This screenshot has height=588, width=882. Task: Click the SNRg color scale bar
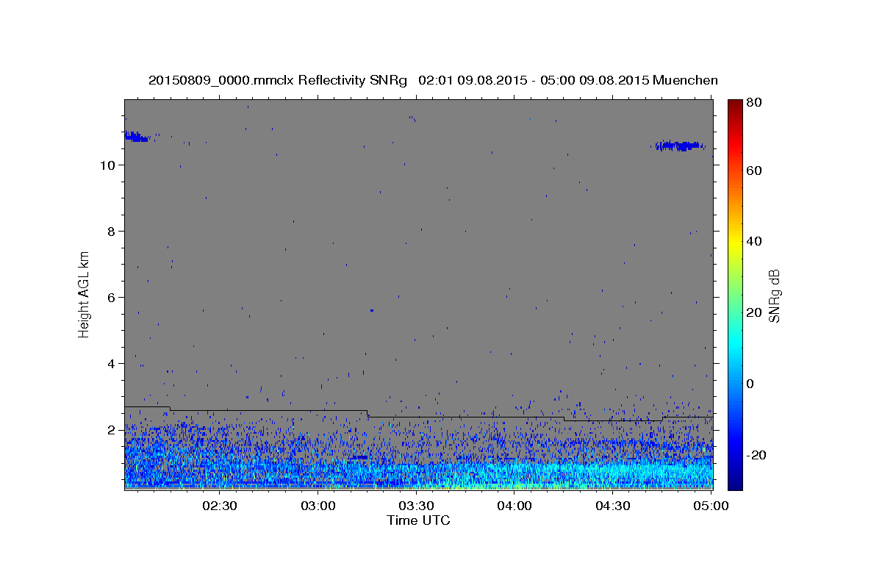point(735,294)
